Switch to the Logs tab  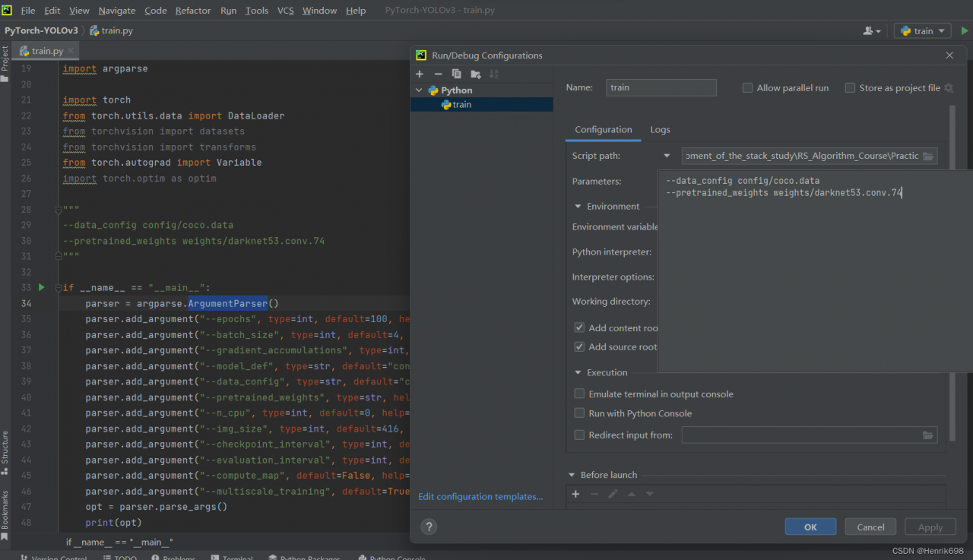point(660,130)
